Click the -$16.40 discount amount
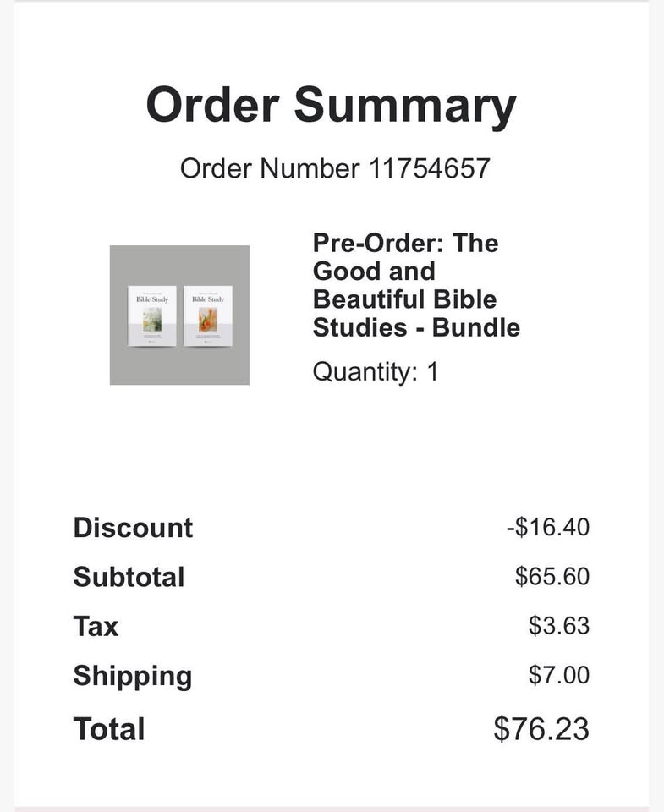The width and height of the screenshot is (664, 812). 548,527
